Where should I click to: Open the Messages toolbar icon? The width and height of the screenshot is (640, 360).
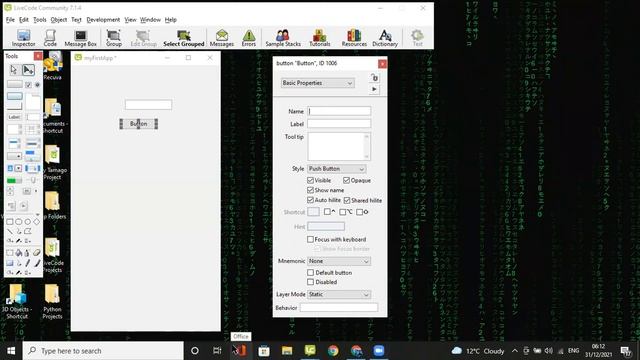(x=222, y=38)
